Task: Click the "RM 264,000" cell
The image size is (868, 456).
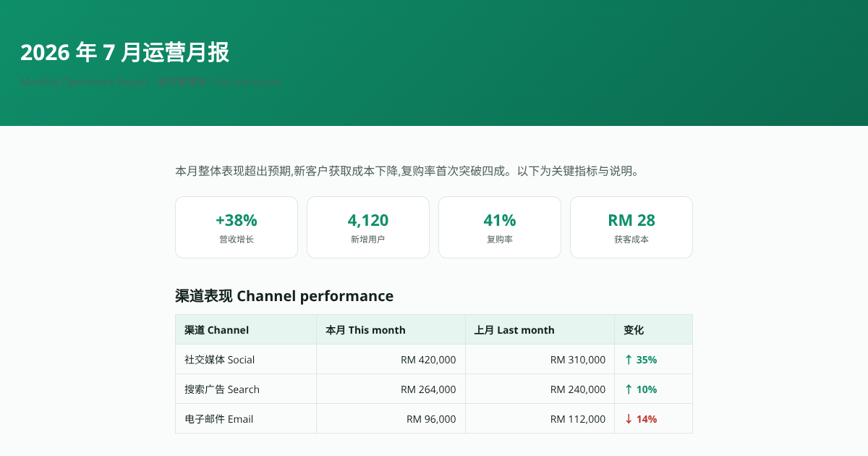Action: pyautogui.click(x=391, y=389)
